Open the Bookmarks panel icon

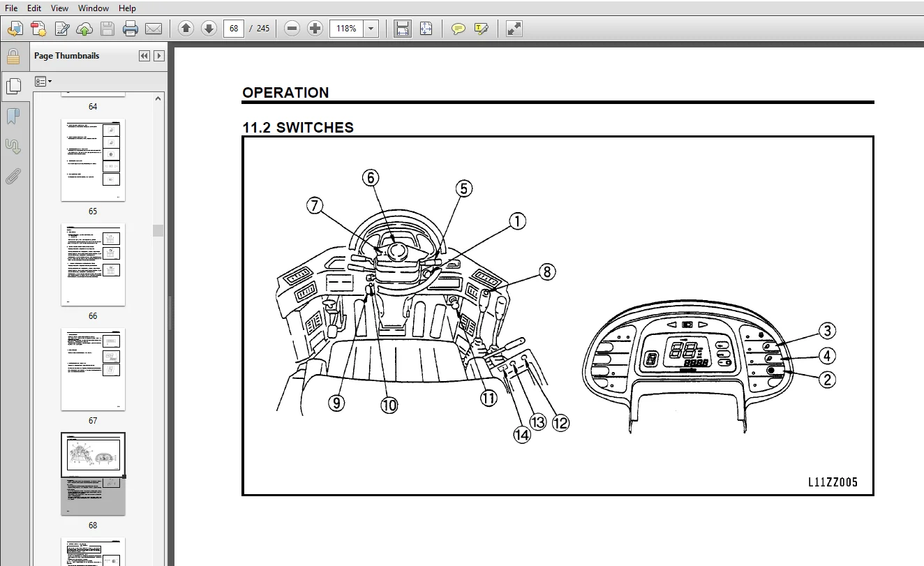[x=13, y=116]
